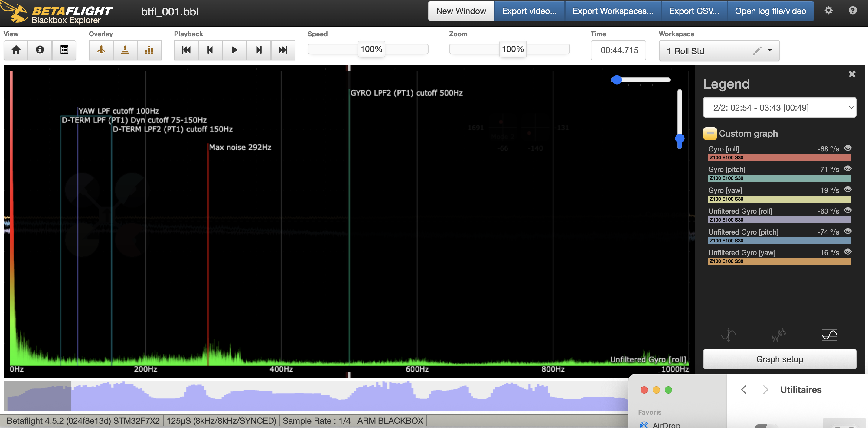This screenshot has width=868, height=428.
Task: Open the log segment selection dropdown
Action: [x=779, y=108]
